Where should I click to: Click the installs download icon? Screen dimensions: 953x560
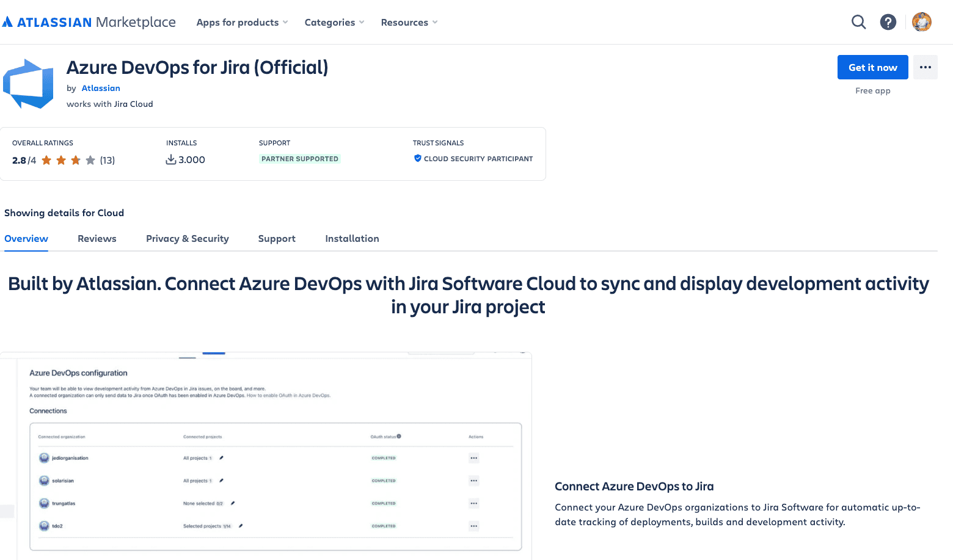pyautogui.click(x=171, y=159)
